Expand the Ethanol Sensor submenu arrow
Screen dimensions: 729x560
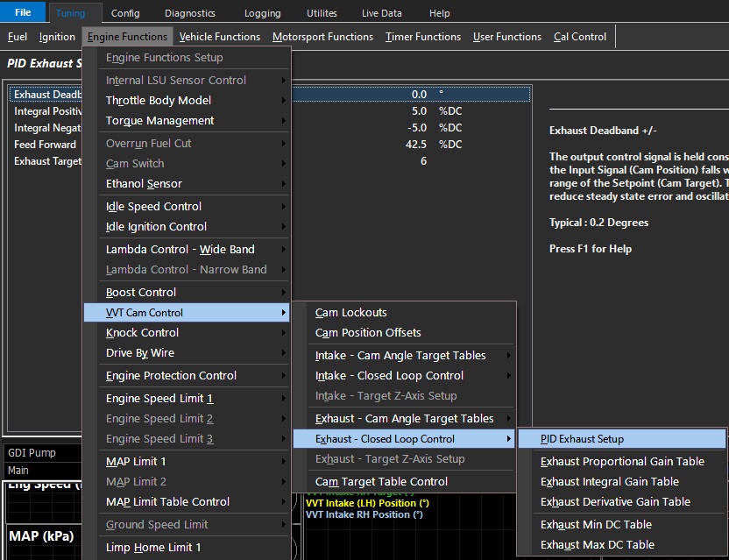point(283,184)
